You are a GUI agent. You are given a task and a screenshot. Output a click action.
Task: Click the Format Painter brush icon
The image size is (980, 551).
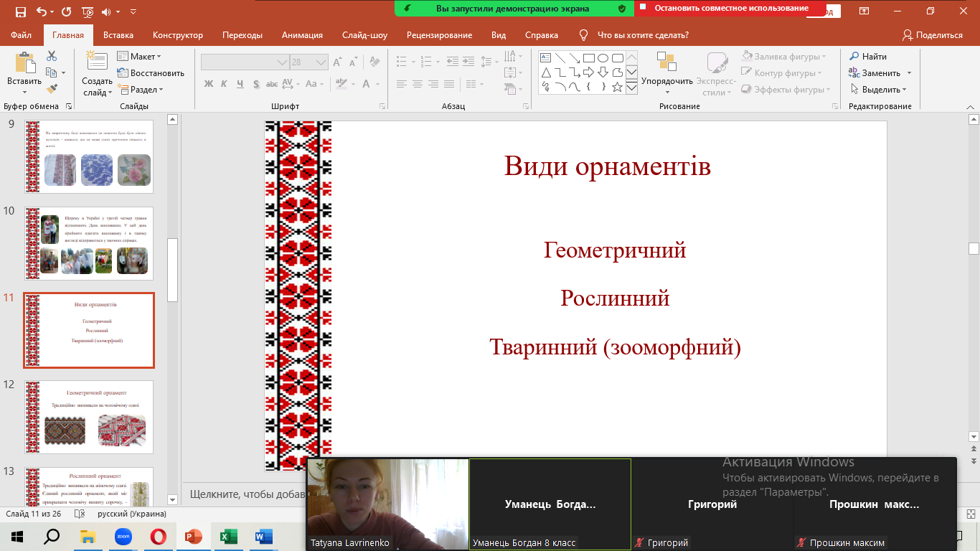pyautogui.click(x=52, y=89)
